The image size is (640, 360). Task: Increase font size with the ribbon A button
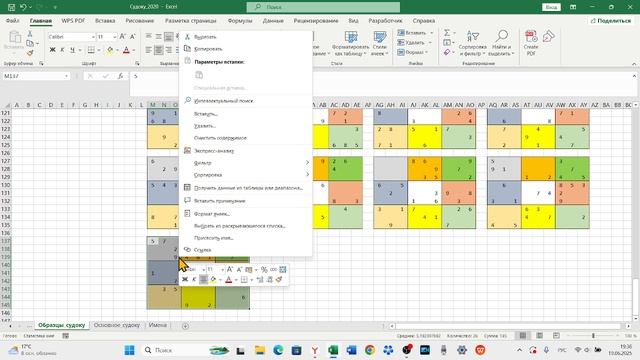[122, 37]
